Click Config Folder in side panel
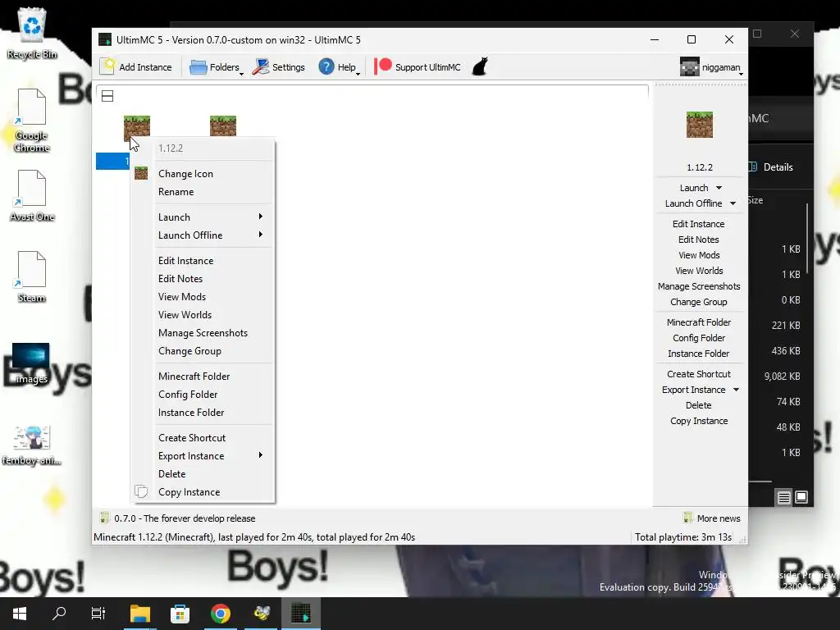This screenshot has height=630, width=840. [699, 338]
